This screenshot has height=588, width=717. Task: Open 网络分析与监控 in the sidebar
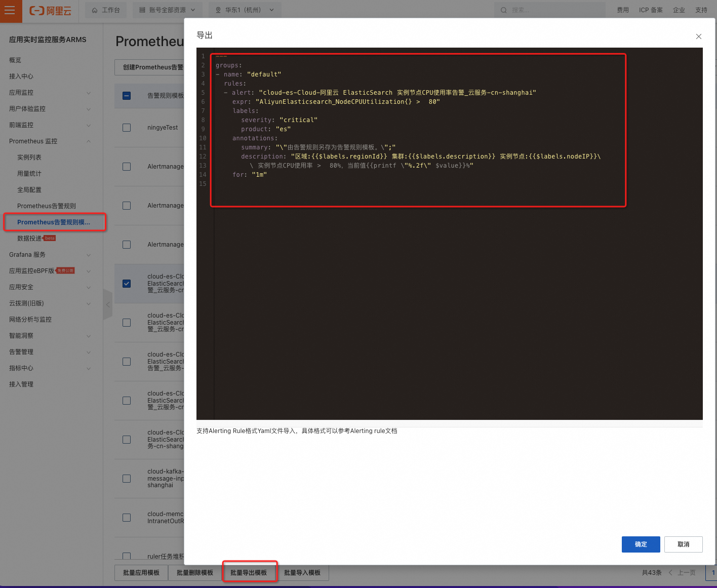pos(30,320)
